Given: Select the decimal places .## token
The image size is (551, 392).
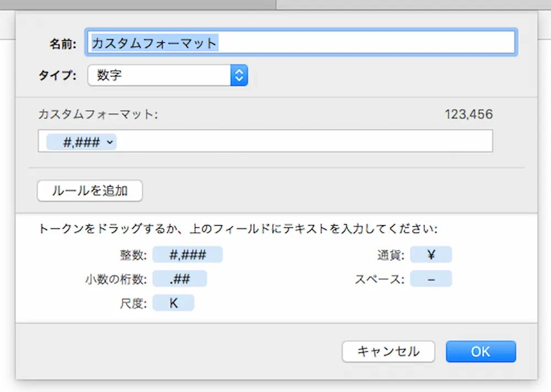Looking at the screenshot, I should 180,279.
